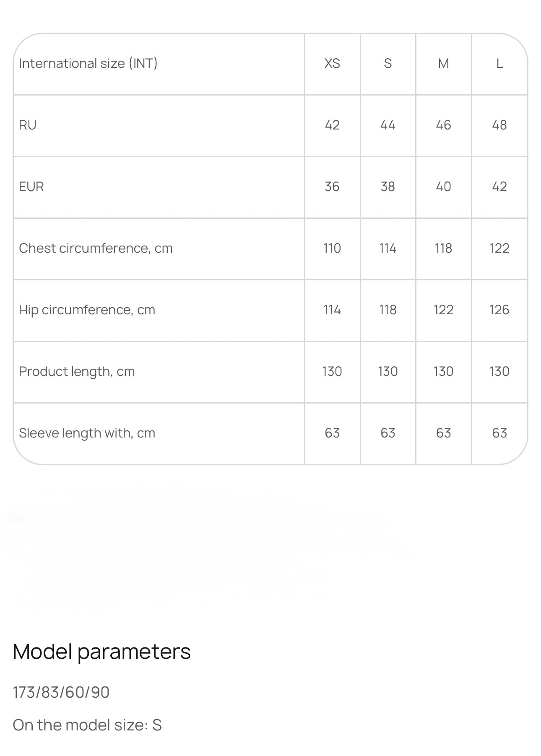Select the S size column header
541x756 pixels.
tap(388, 64)
